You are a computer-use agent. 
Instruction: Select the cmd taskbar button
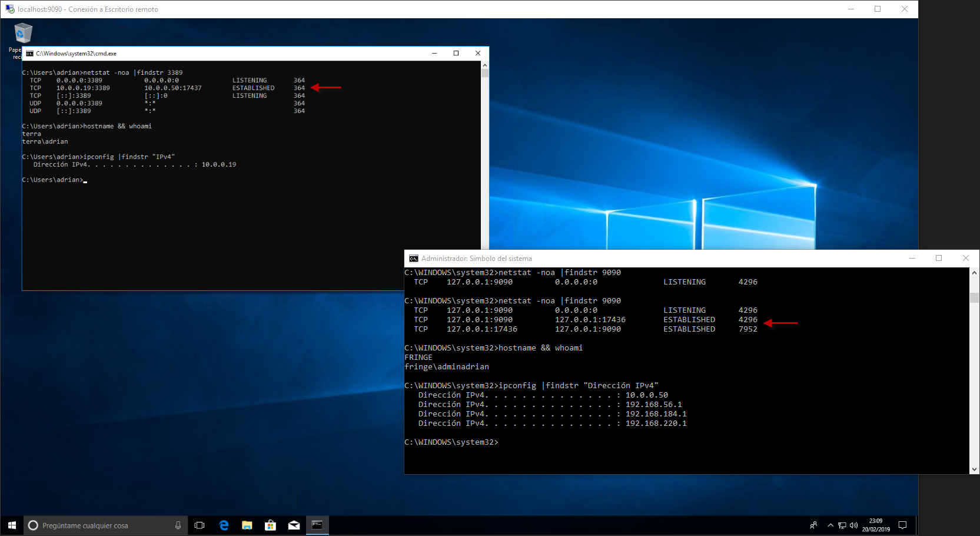pyautogui.click(x=317, y=525)
